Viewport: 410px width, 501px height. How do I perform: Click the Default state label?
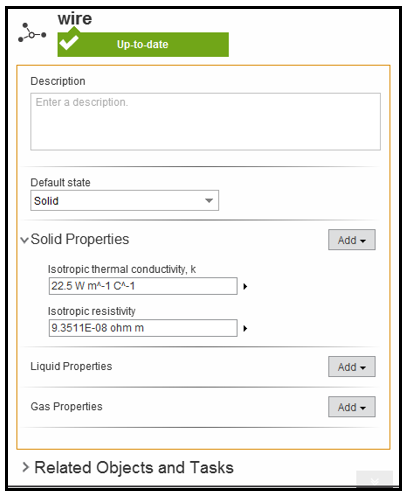60,183
